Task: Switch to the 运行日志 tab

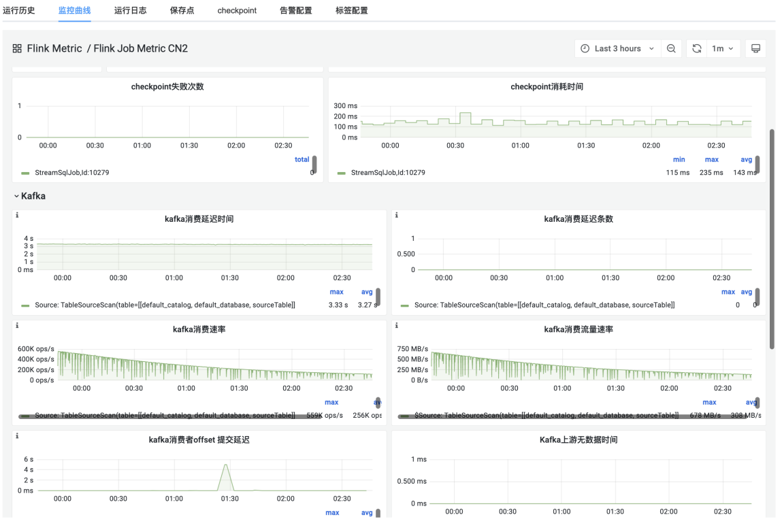Action: [x=130, y=10]
